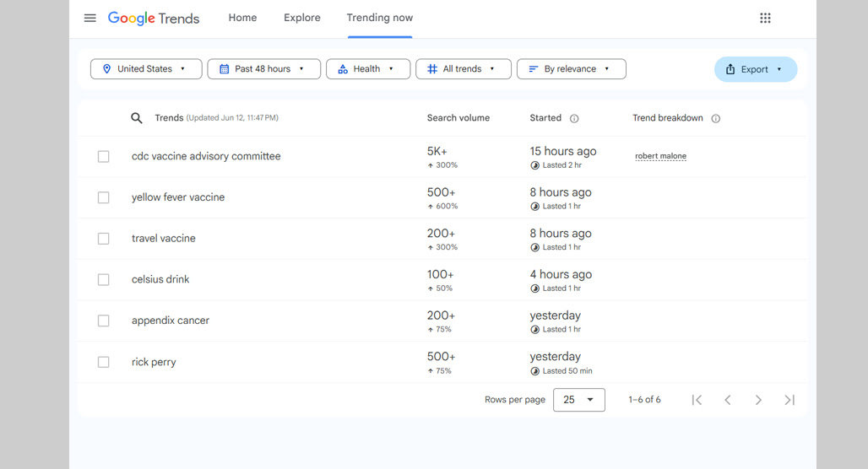Open the rick perry trend
Viewport: 868px width, 469px height.
[x=154, y=362]
